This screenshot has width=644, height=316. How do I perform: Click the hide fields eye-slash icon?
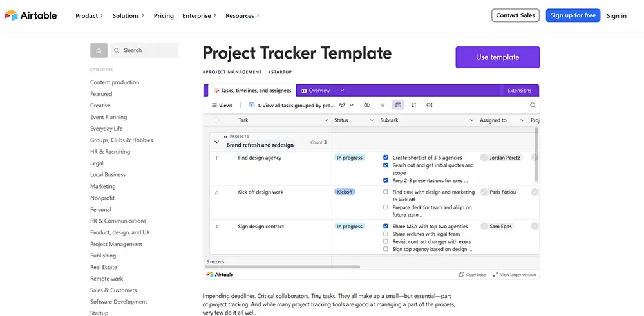pos(367,106)
